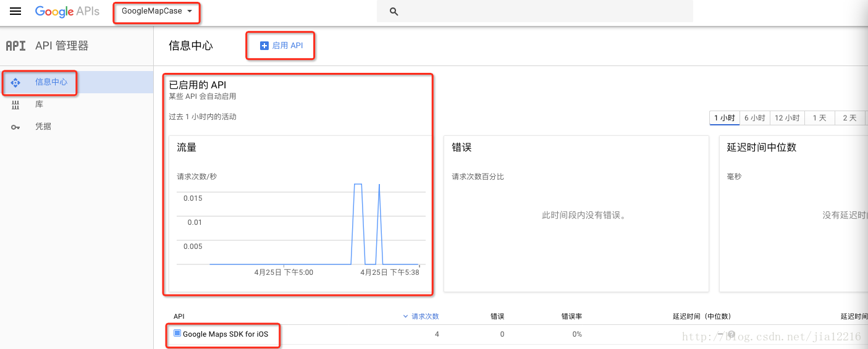Click the plus icon beside 启用 API
The height and width of the screenshot is (349, 868).
[264, 46]
